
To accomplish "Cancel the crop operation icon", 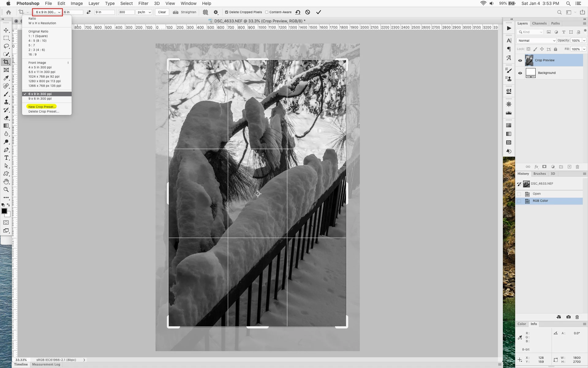I will [308, 12].
